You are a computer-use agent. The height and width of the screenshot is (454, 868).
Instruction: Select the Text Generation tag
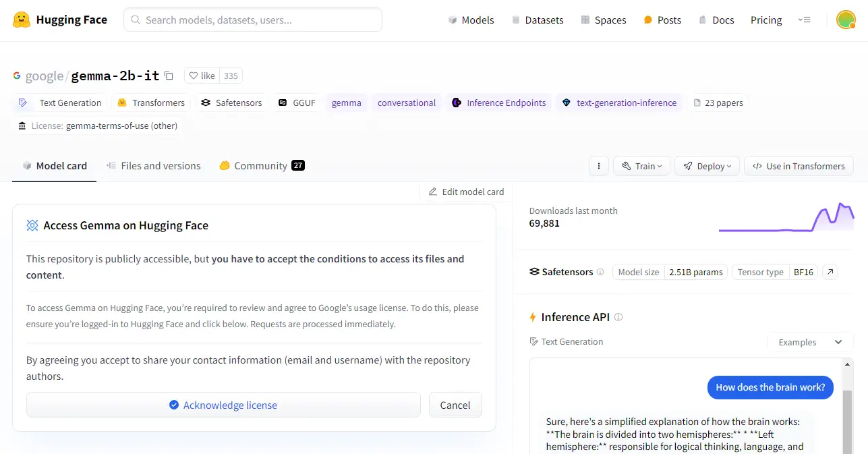[x=60, y=103]
